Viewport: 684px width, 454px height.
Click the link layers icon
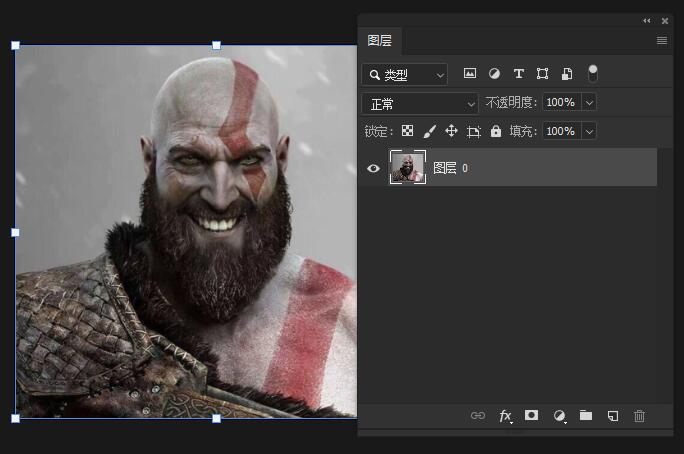478,416
